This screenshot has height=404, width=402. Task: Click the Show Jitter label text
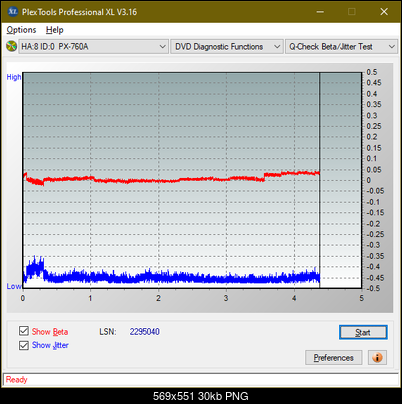50,345
